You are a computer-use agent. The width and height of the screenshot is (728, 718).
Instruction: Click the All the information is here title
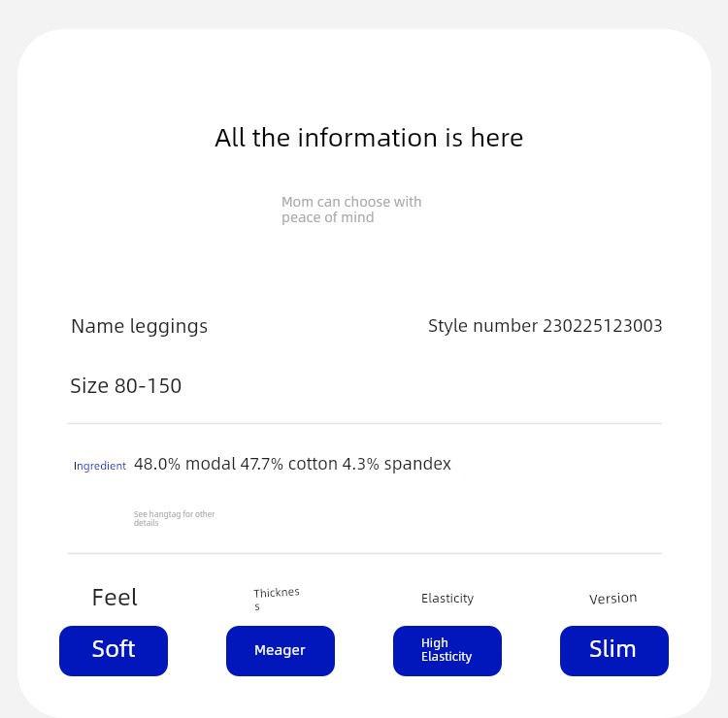click(369, 138)
